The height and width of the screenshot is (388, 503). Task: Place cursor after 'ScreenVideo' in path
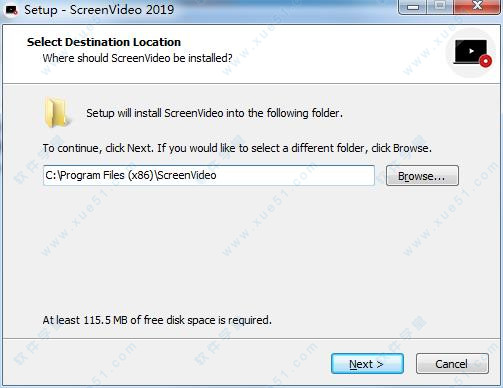pyautogui.click(x=217, y=175)
